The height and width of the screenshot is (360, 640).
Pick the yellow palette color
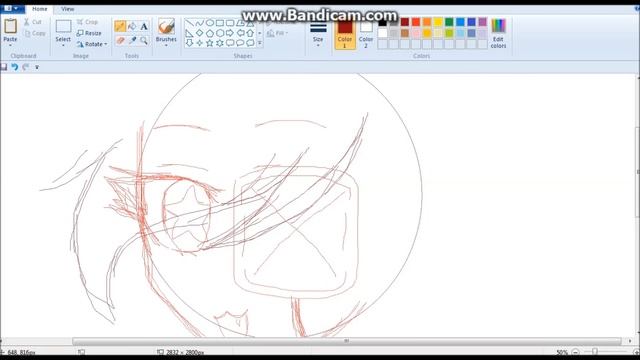point(438,22)
